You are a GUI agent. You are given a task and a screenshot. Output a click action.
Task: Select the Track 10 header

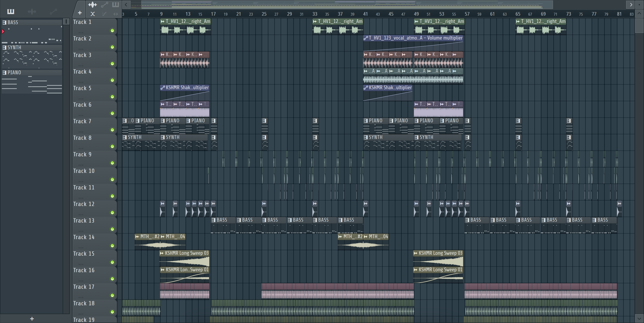[x=95, y=175]
